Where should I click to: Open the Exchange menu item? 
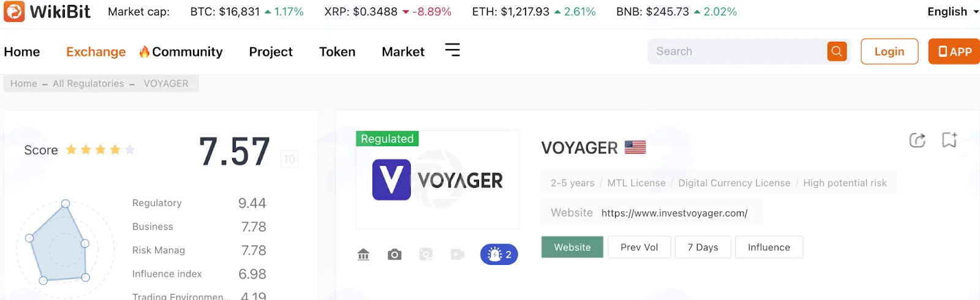(96, 52)
